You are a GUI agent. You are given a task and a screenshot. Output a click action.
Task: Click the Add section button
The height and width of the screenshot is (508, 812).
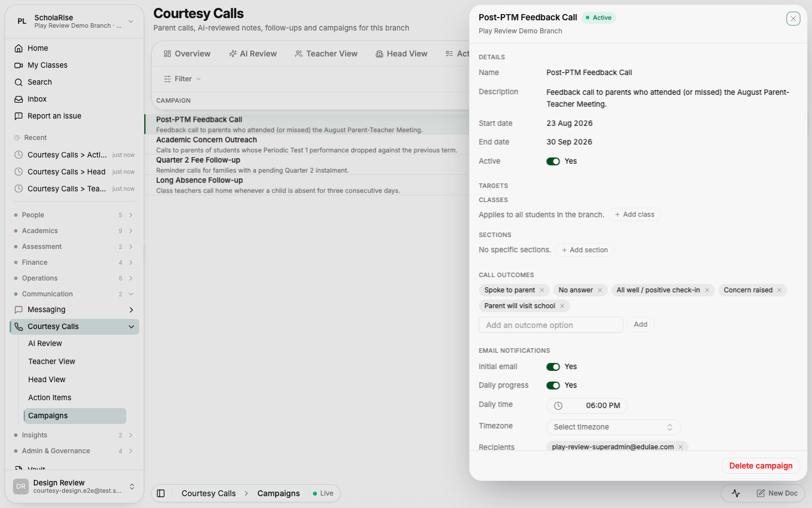coord(585,250)
